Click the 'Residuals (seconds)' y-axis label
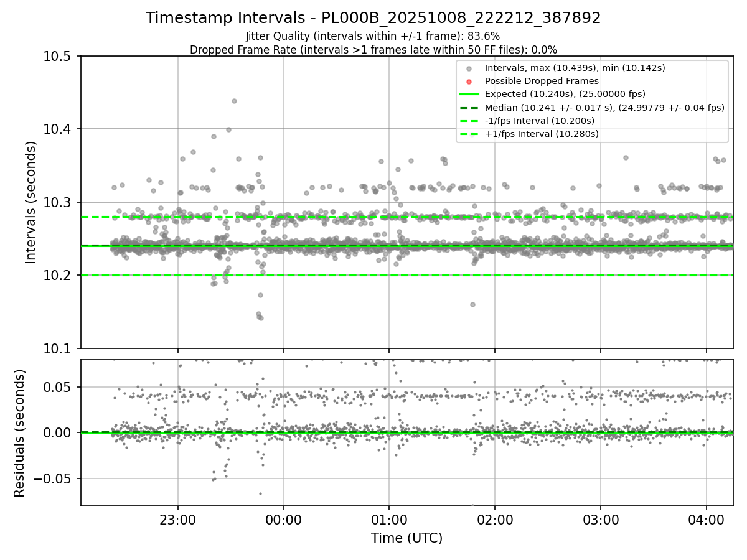This screenshot has width=747, height=560. 20,433
